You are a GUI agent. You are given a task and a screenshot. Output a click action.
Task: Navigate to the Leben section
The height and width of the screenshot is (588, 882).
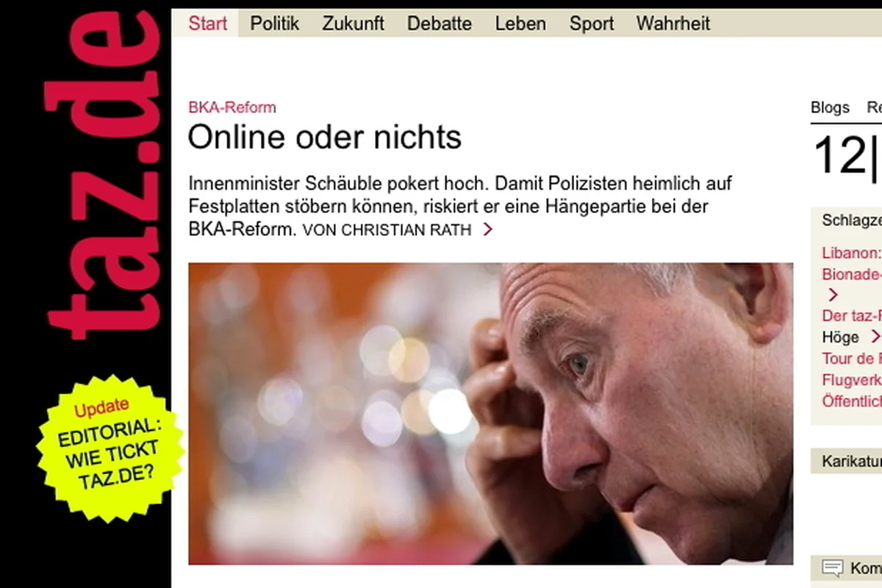tap(520, 24)
